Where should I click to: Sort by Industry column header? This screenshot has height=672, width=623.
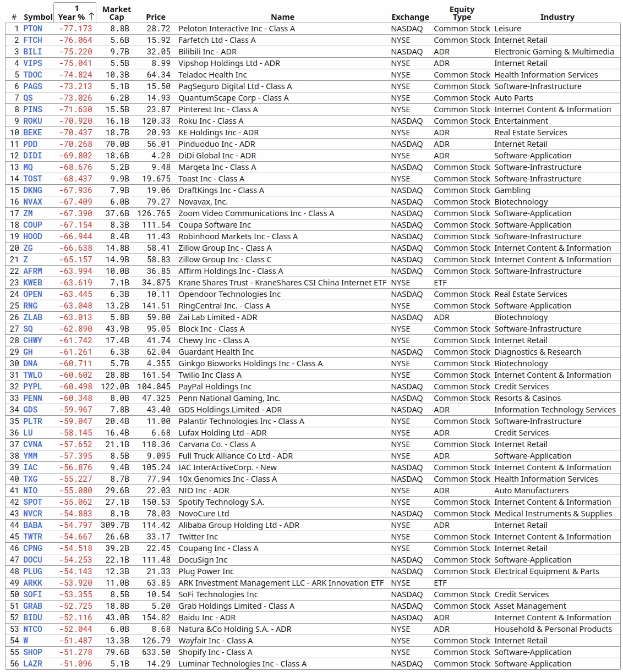pos(557,17)
